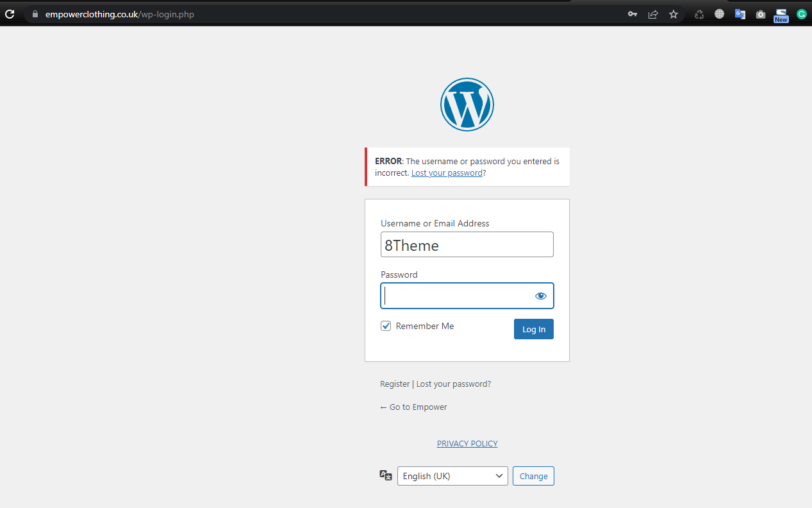Click the share page icon
The width and height of the screenshot is (812, 508).
(653, 14)
